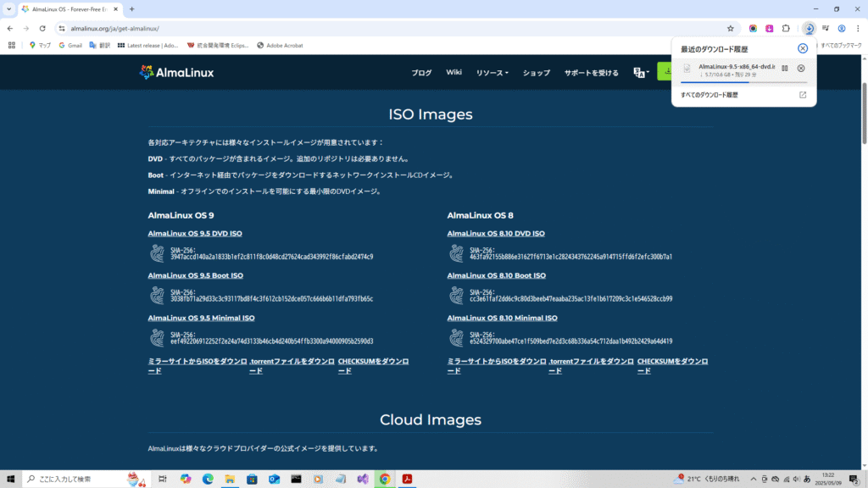Download AlmaLinux OS 8.10 DVD ISO
868x488 pixels.
pos(496,234)
